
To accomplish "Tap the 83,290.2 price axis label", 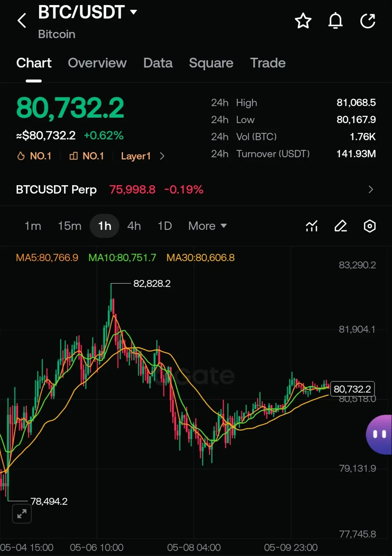I will tap(357, 265).
